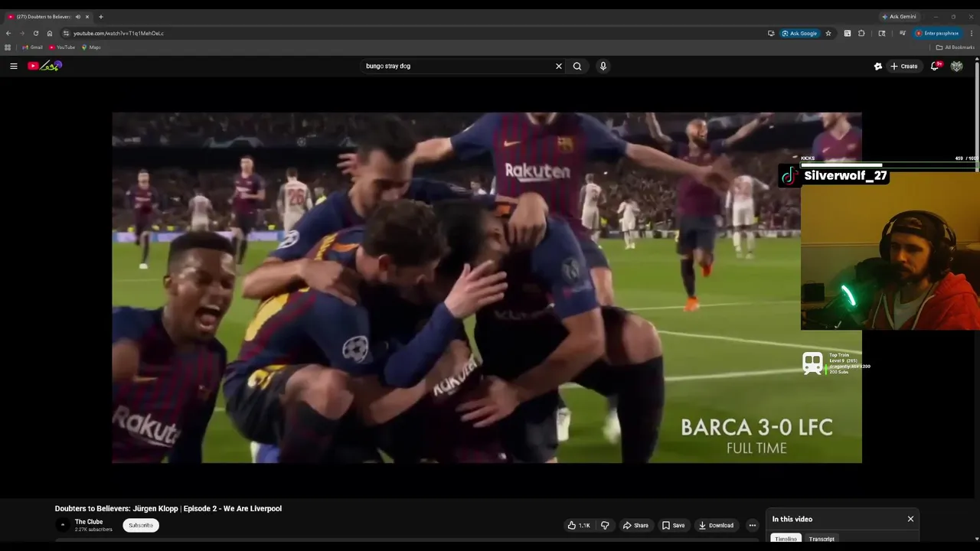Viewport: 980px width, 551px height.
Task: Subscribe to The Clube channel
Action: (141, 525)
